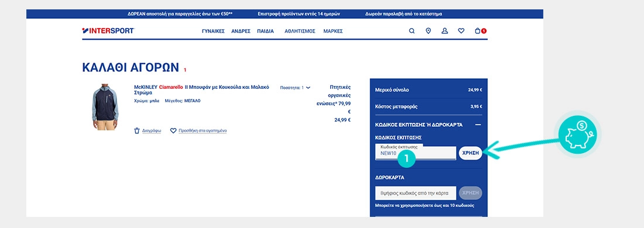Click ΧΡΗΣΗ button next to gift card field

[470, 193]
